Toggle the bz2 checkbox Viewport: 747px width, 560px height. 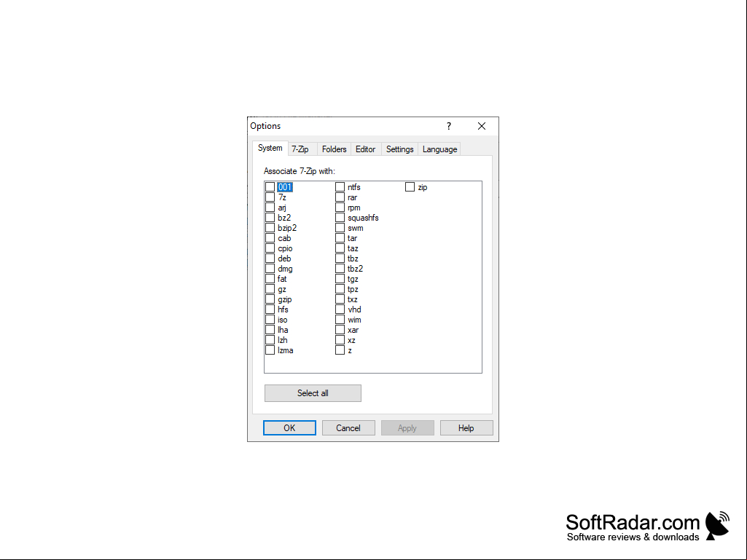tap(270, 218)
